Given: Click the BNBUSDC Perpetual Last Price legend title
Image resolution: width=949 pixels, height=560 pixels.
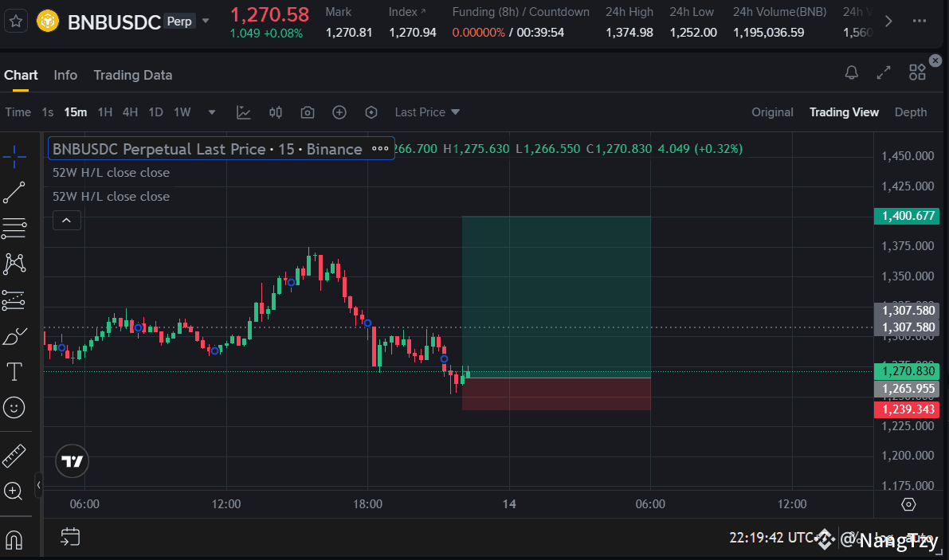Looking at the screenshot, I should pos(207,149).
